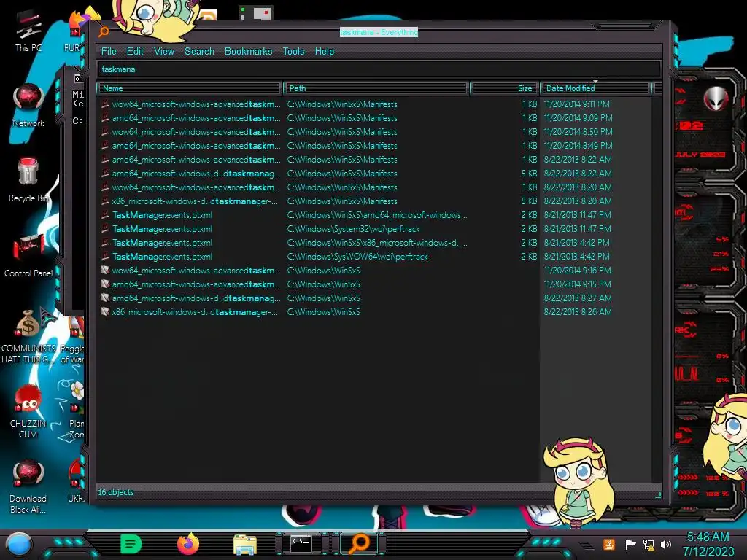Viewport: 747px width, 560px height.
Task: Open Network desktop icon
Action: (x=28, y=106)
